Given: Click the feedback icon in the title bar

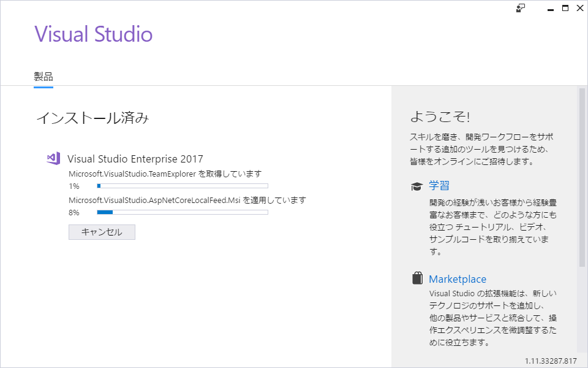Looking at the screenshot, I should [520, 8].
